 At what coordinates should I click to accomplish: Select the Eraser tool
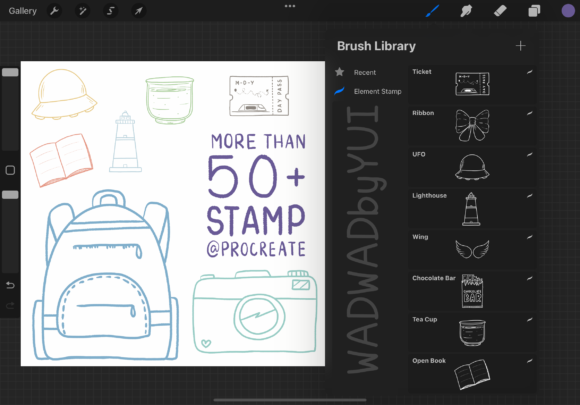(x=500, y=11)
